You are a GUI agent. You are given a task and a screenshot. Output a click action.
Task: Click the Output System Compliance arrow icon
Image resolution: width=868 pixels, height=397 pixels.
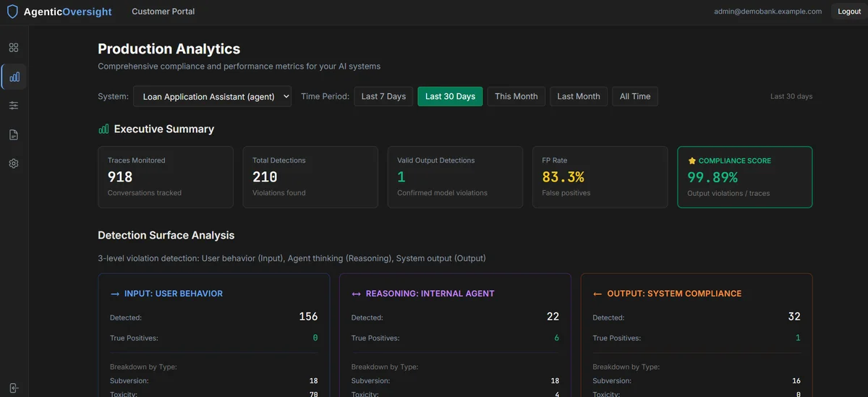click(597, 294)
